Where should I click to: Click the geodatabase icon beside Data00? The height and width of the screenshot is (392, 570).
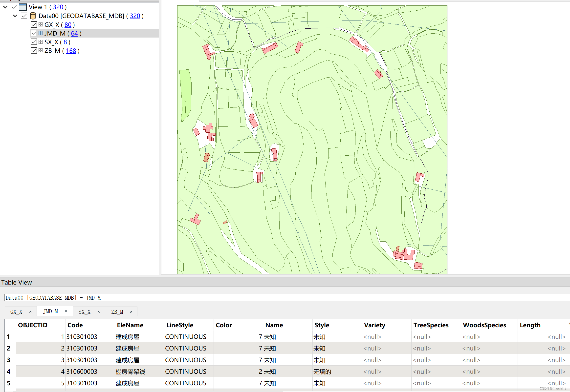point(32,16)
